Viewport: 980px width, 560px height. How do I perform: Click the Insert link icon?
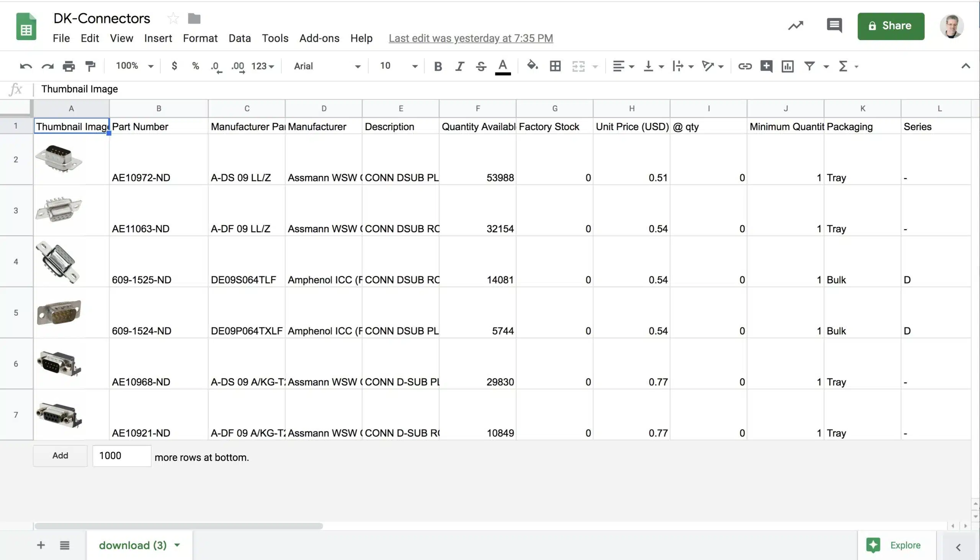click(745, 67)
